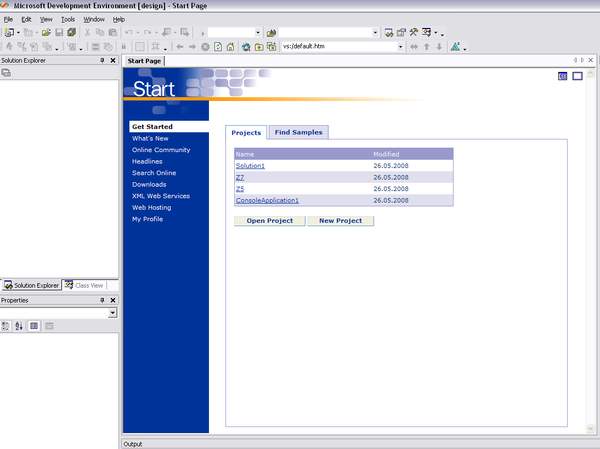Open the solution configuration dropdown

coord(259,33)
